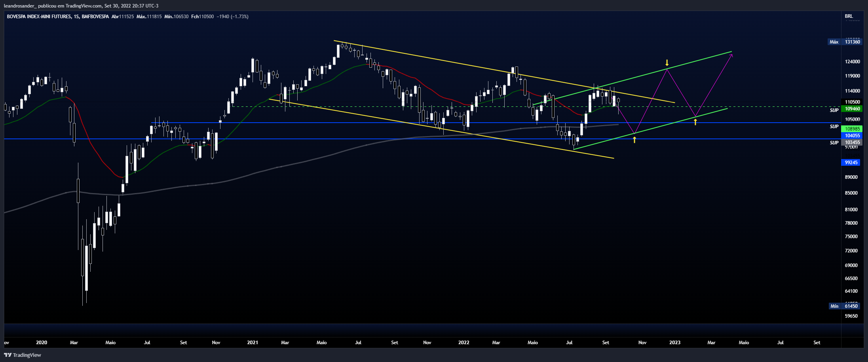Select the green 109460 price tag

coord(852,109)
